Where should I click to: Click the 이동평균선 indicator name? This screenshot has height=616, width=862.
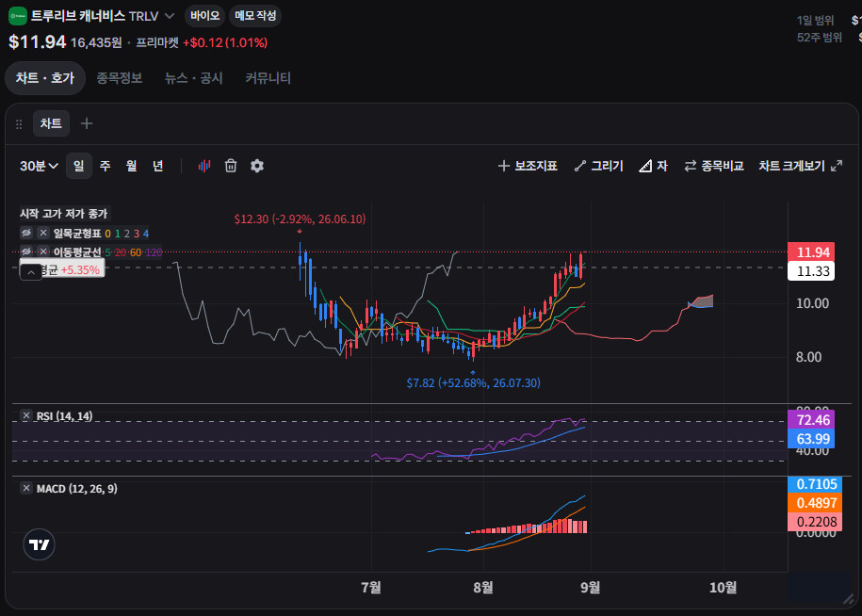77,252
